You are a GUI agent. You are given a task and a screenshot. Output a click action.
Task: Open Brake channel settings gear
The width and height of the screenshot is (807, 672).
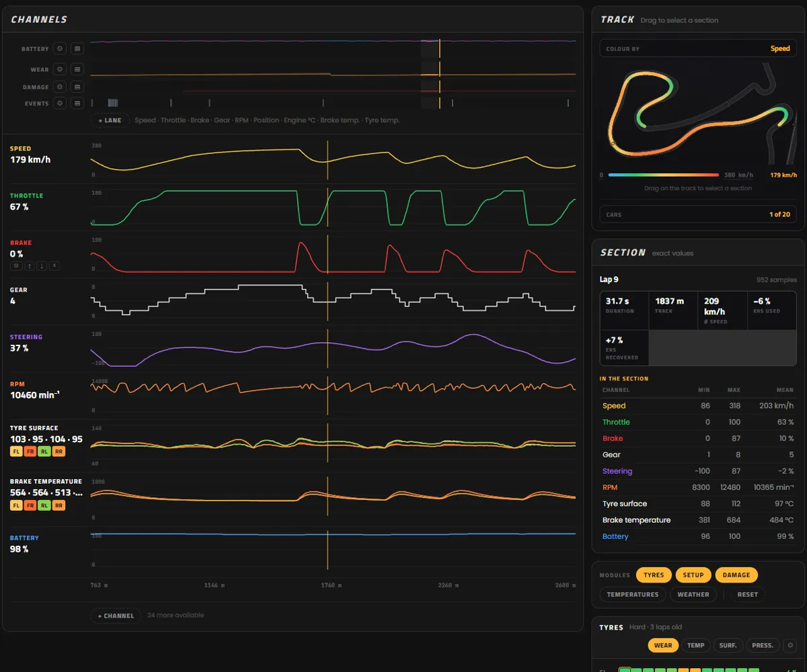point(15,266)
